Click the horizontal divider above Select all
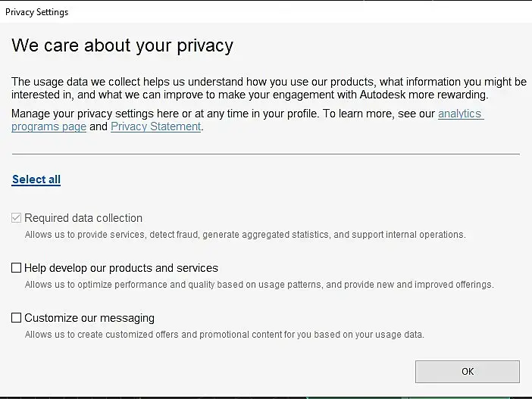 [265, 154]
